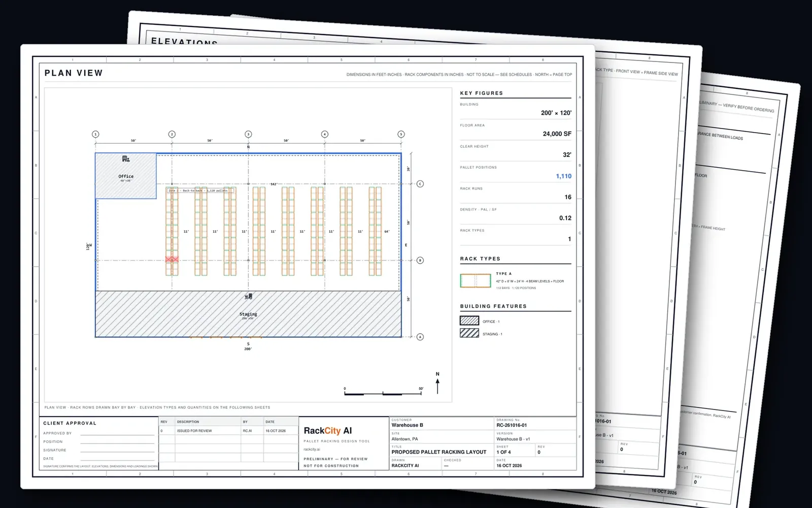This screenshot has height=508, width=812.
Task: Click the north arrow symbol
Action: pos(437,383)
